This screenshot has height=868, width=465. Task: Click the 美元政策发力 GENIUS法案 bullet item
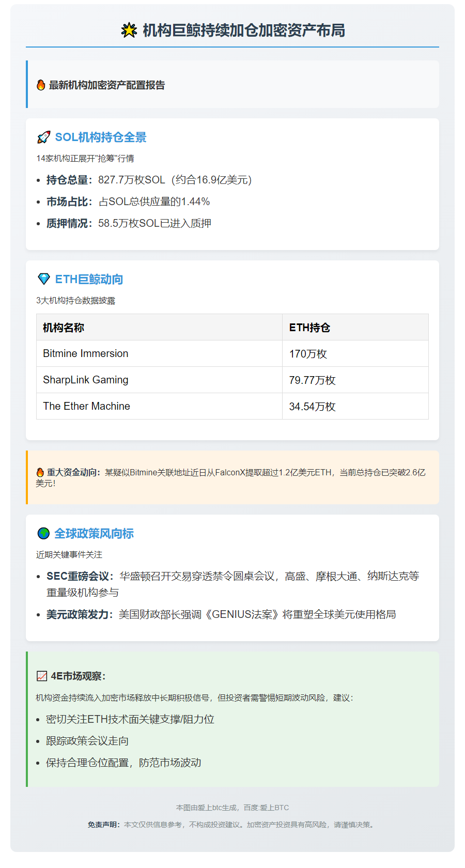[221, 614]
